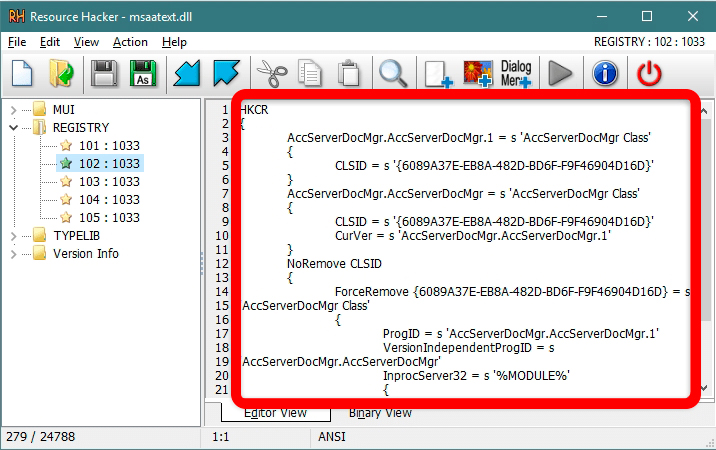The height and width of the screenshot is (450, 716).
Task: Select the Version Info folder in the tree
Action: coord(86,254)
